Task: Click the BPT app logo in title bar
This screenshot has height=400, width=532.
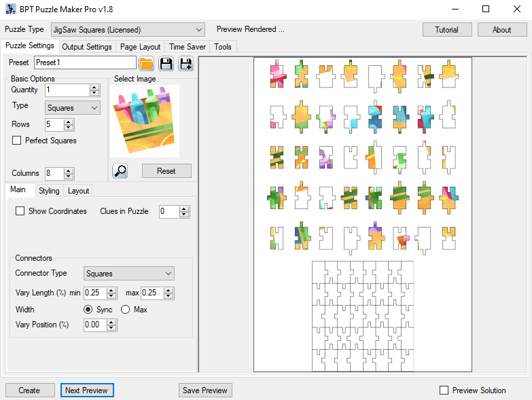Action: 11,10
